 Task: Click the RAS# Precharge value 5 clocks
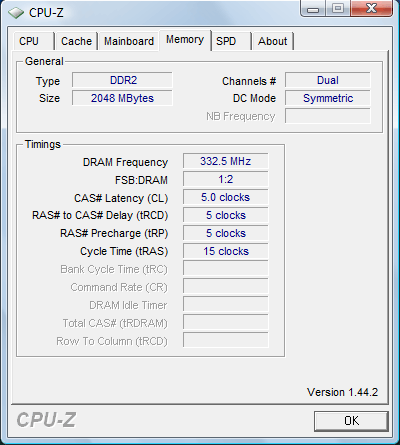pyautogui.click(x=226, y=233)
